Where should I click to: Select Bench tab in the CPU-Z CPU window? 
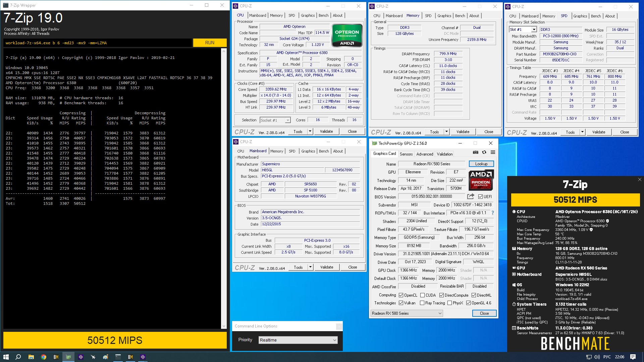pyautogui.click(x=323, y=15)
